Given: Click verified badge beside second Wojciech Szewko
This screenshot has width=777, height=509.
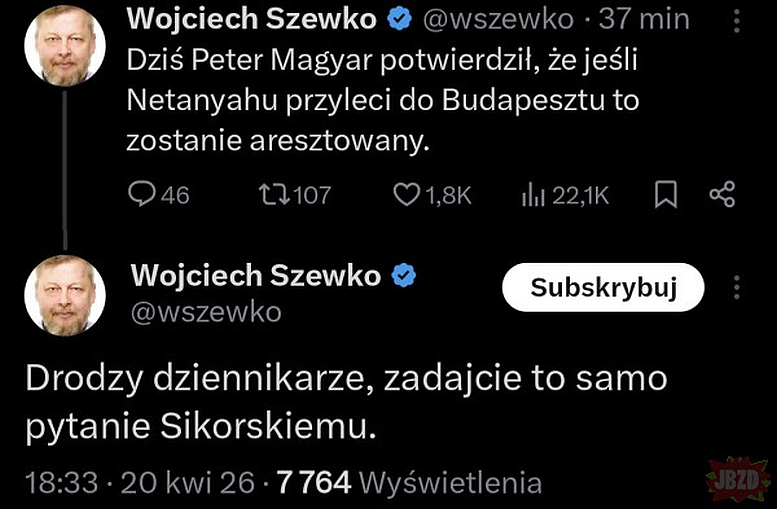Looking at the screenshot, I should click(x=403, y=276).
